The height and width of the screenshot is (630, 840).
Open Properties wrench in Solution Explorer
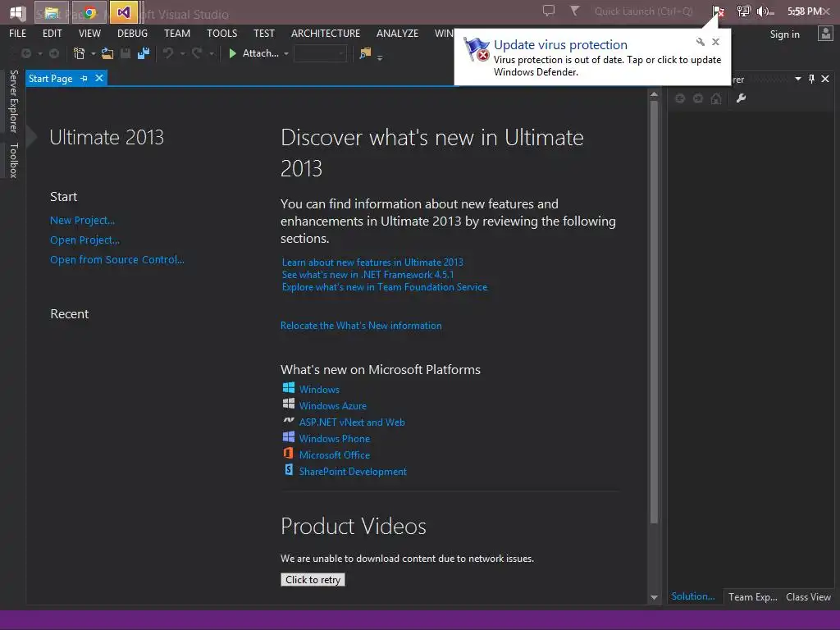click(x=742, y=98)
